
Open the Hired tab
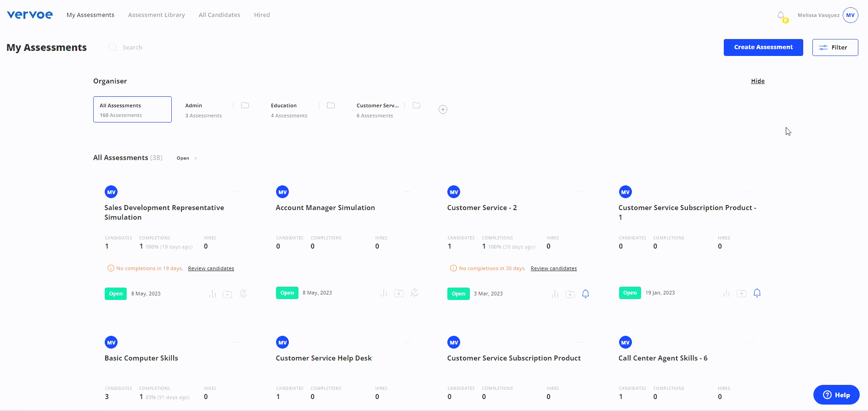(262, 15)
